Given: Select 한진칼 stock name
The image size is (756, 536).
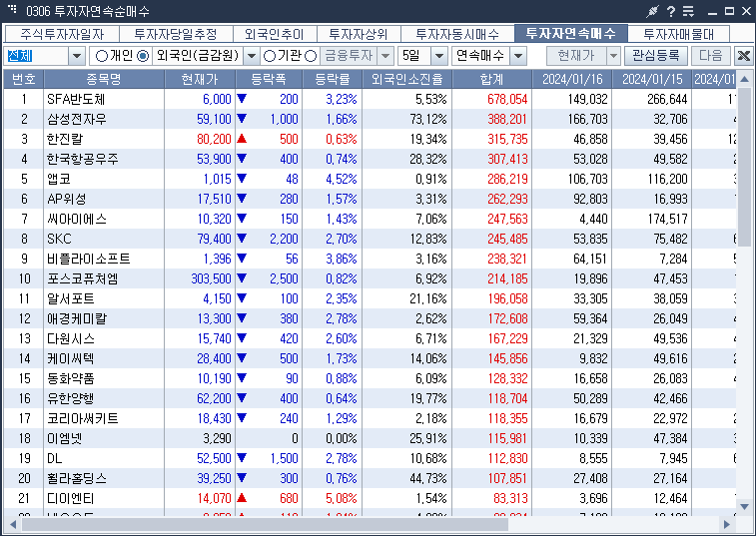Looking at the screenshot, I should pyautogui.click(x=65, y=140).
